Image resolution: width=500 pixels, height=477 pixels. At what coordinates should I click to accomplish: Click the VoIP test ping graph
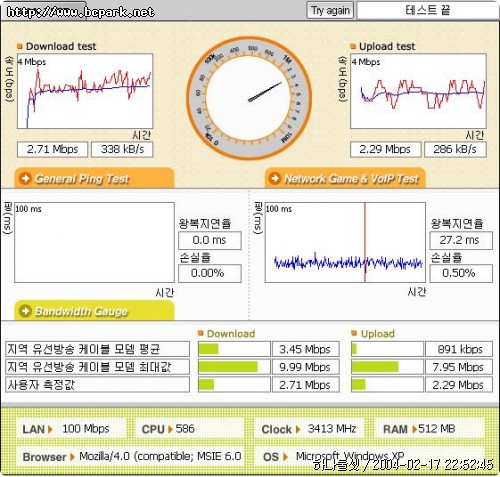(x=345, y=242)
